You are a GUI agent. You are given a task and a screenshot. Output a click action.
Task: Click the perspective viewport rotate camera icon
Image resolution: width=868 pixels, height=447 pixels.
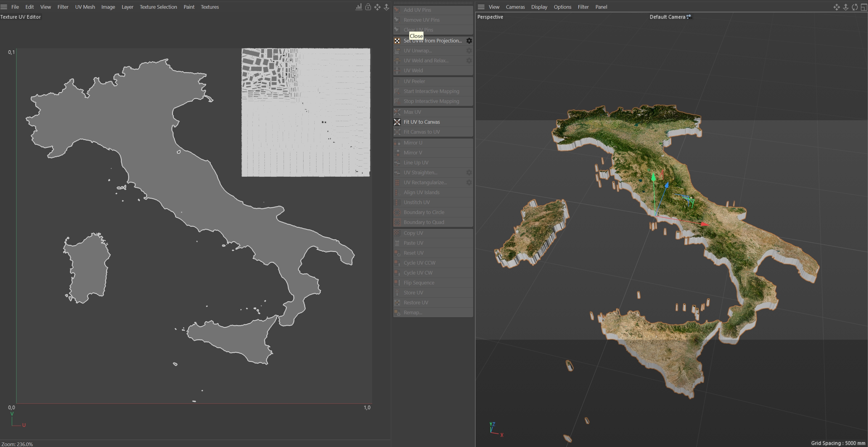coord(854,7)
